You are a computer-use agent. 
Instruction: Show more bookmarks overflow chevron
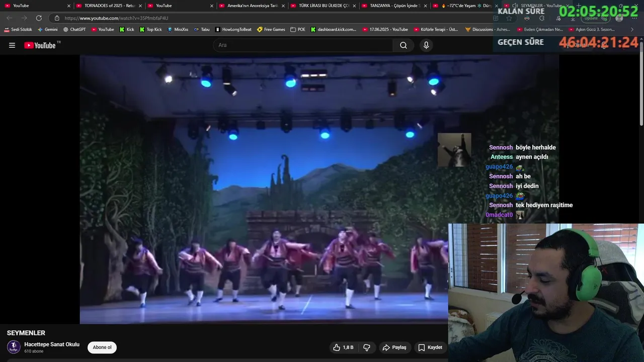coord(632,30)
